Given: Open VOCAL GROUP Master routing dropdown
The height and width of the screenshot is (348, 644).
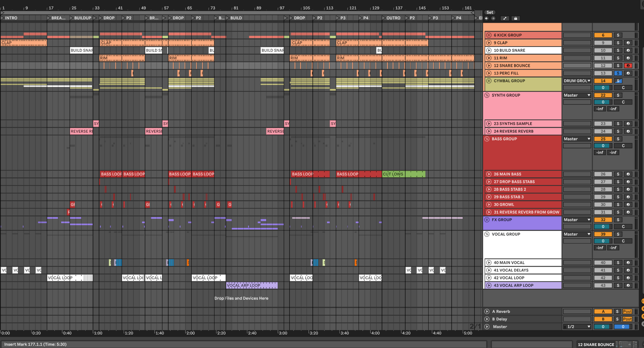Looking at the screenshot, I should point(577,234).
